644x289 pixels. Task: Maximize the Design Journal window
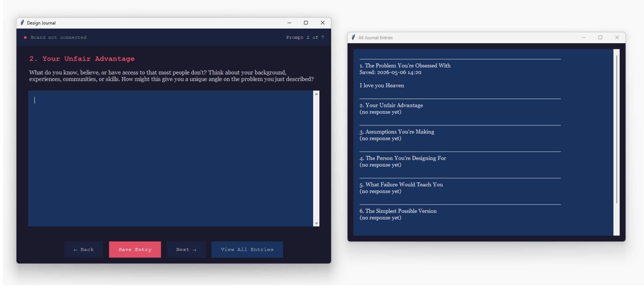click(306, 23)
